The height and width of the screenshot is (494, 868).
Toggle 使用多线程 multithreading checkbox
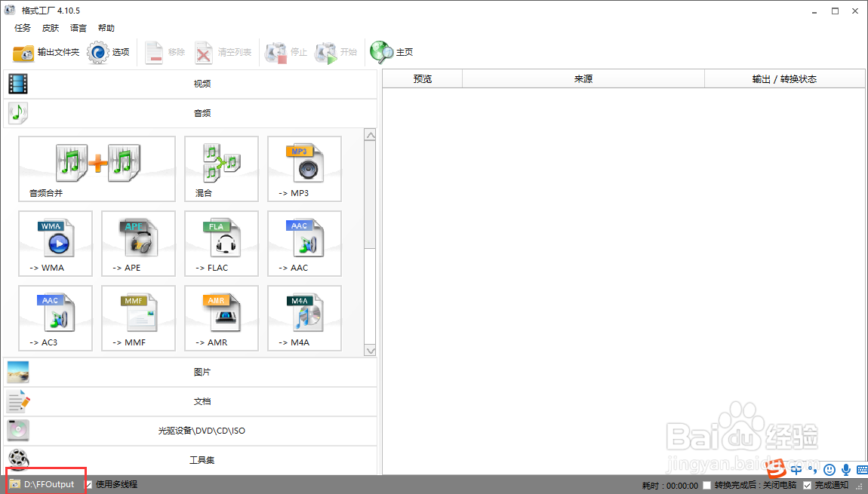pyautogui.click(x=88, y=485)
